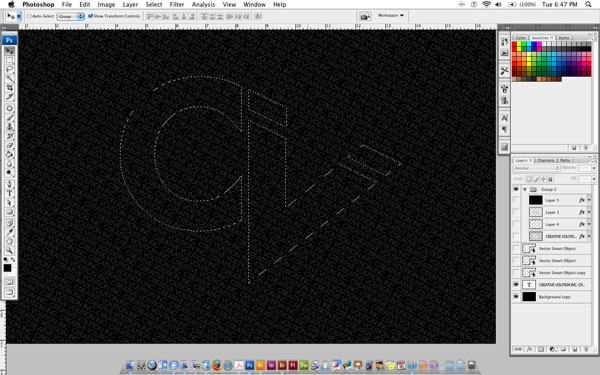Open the layer blend mode dropdown
This screenshot has height=375, width=600.
(536, 168)
